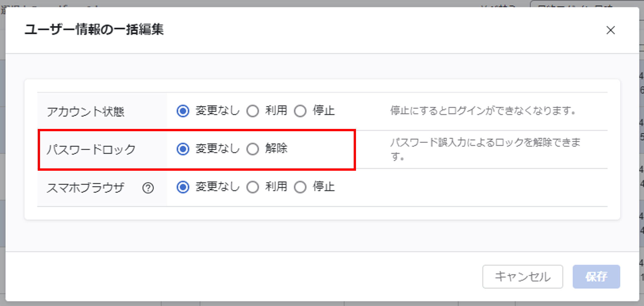Screen dimensions: 644x306
Task: Click the パスワードロック row label
Action: (x=91, y=150)
